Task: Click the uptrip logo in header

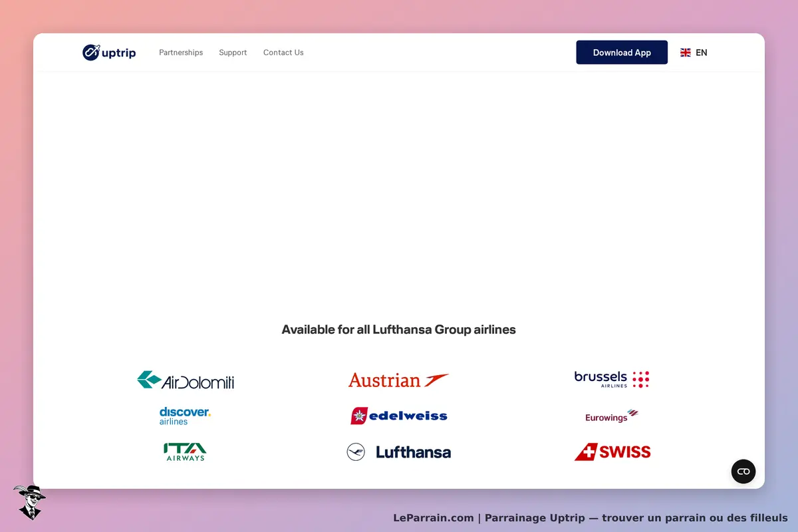Action: pyautogui.click(x=109, y=52)
